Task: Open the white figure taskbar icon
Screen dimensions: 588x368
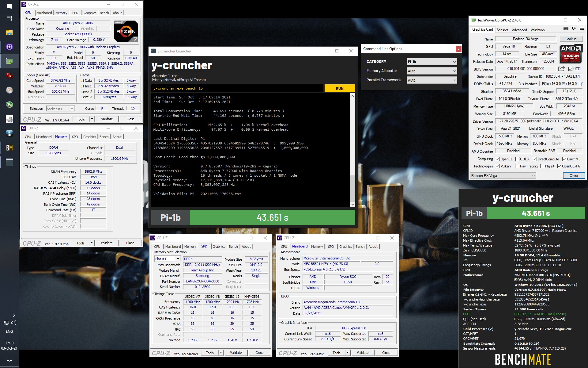Action: (9, 119)
